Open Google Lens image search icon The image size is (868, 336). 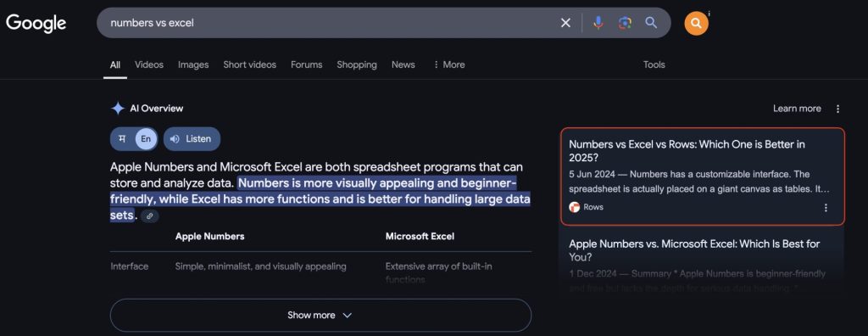(x=625, y=23)
